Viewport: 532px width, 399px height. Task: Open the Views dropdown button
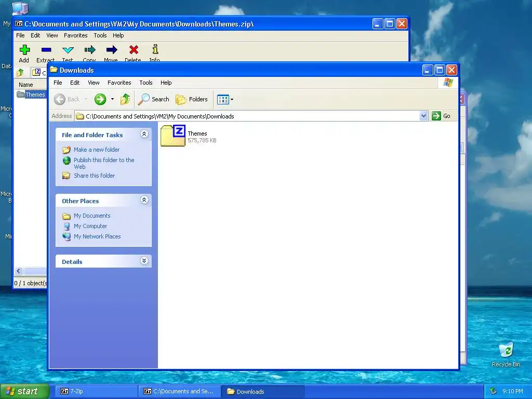(x=225, y=99)
